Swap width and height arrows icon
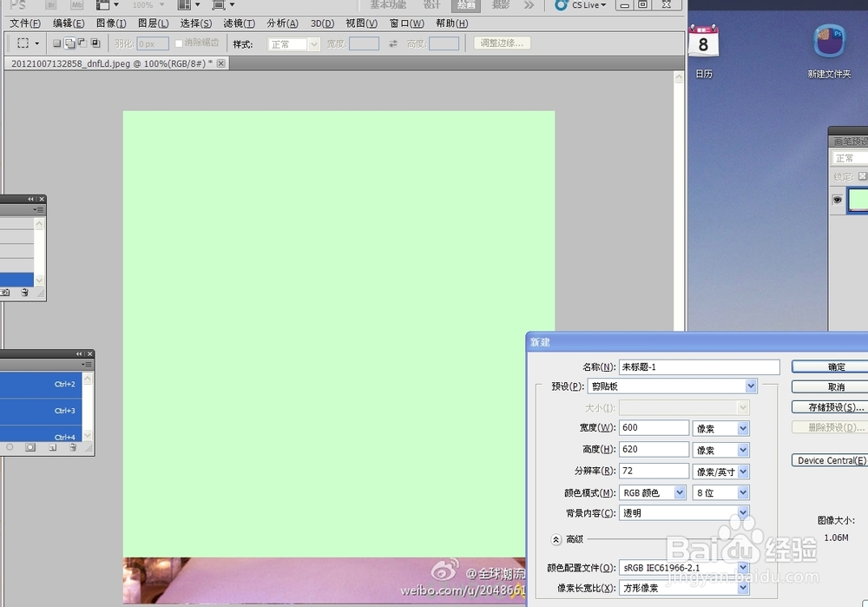 (x=393, y=43)
